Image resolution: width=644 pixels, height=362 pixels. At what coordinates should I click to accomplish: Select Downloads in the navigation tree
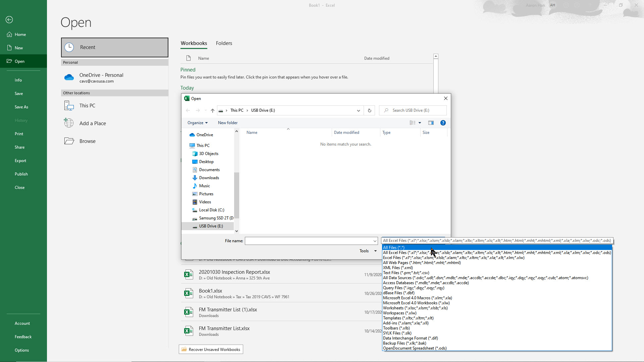[x=209, y=178]
